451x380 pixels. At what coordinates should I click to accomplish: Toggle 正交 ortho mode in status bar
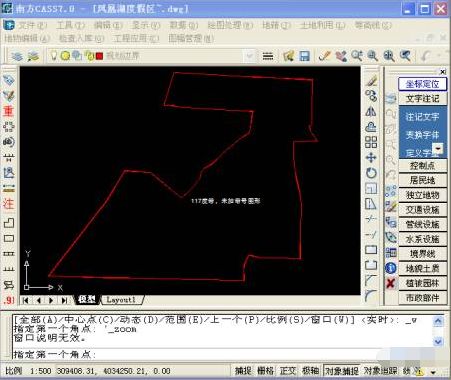coord(288,371)
